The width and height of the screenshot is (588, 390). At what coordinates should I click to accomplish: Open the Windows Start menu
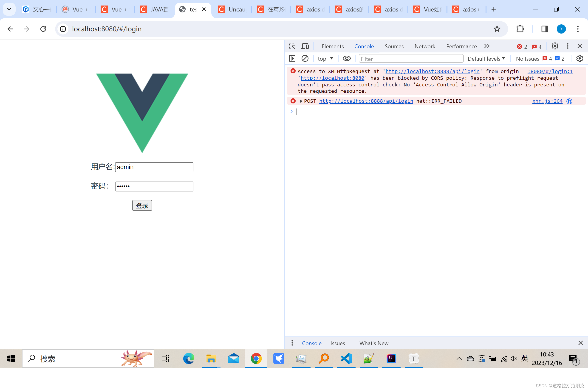(11, 359)
